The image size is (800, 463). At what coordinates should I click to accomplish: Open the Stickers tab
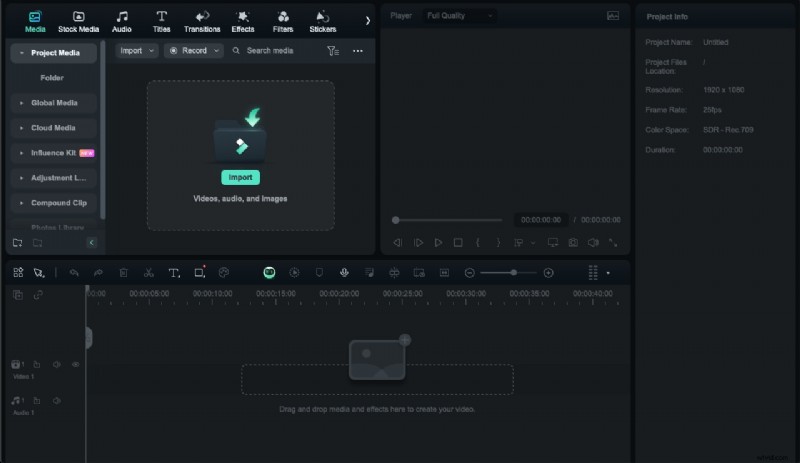click(322, 22)
